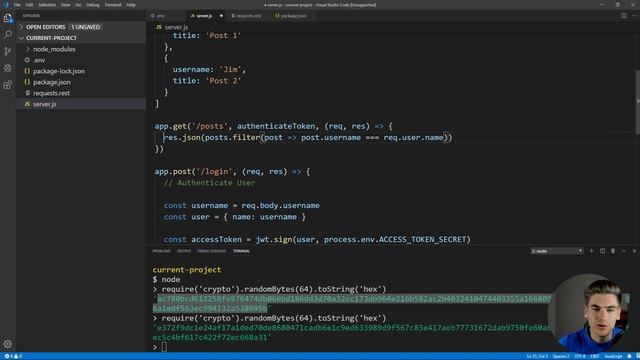Click title text 'Post 2' in code
Image resolution: width=640 pixels, height=360 pixels.
pos(223,81)
